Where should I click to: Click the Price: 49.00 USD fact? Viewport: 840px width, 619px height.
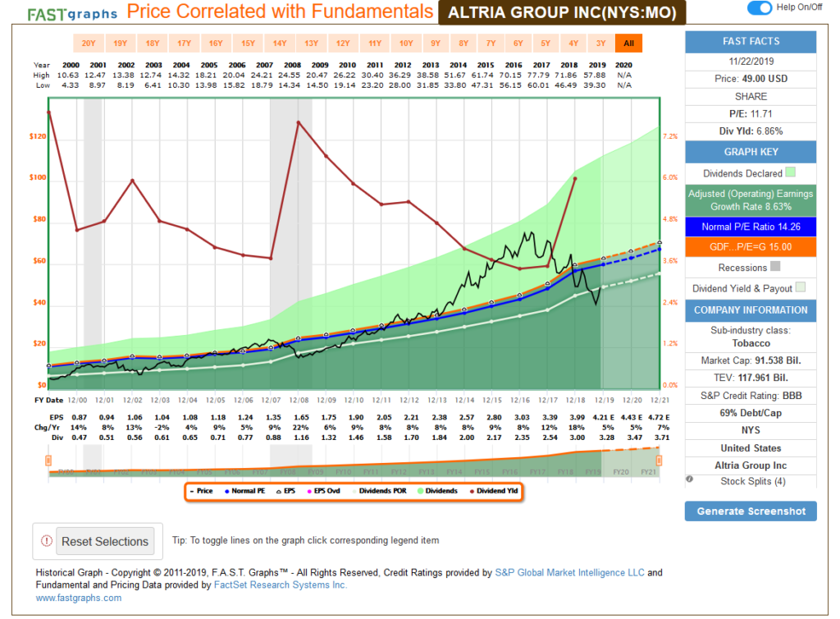(x=751, y=79)
